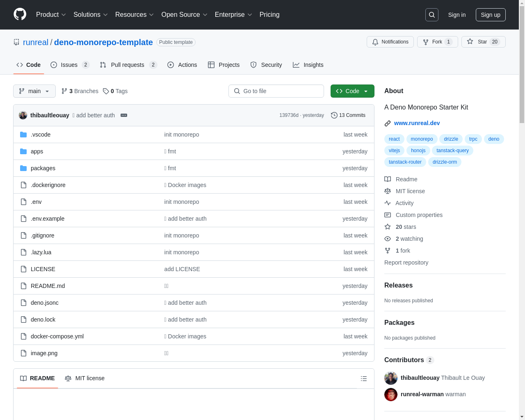This screenshot has height=420, width=525.
Task: Expand the commit message ellipsis
Action: (x=124, y=115)
